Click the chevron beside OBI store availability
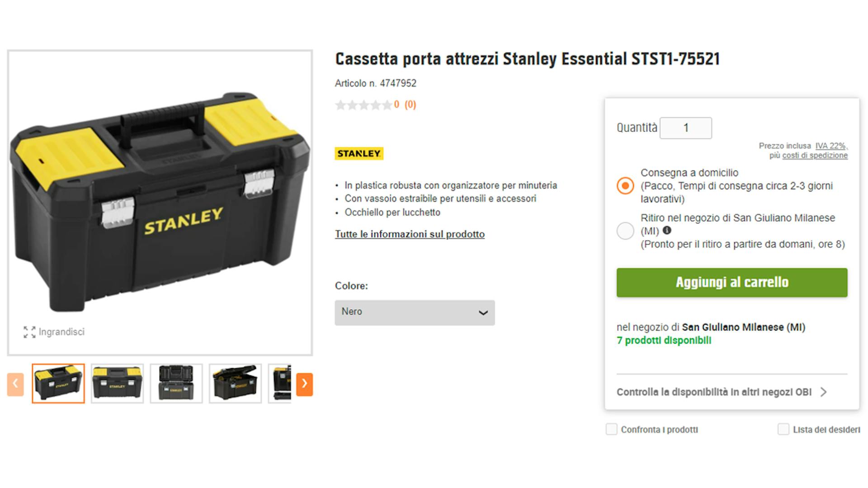The width and height of the screenshot is (868, 488). [823, 392]
